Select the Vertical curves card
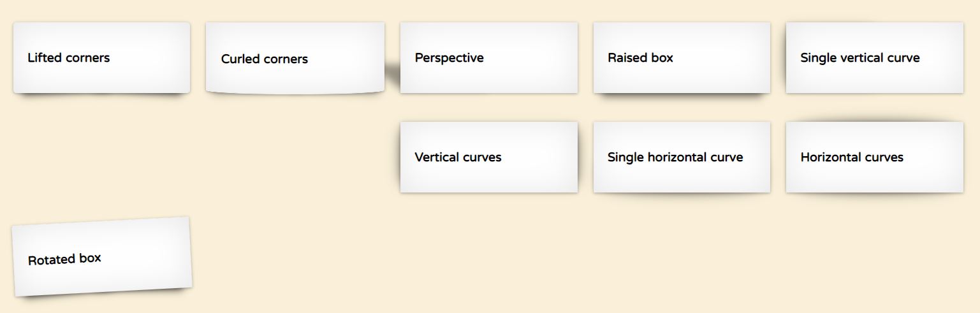The image size is (980, 313). 489,157
